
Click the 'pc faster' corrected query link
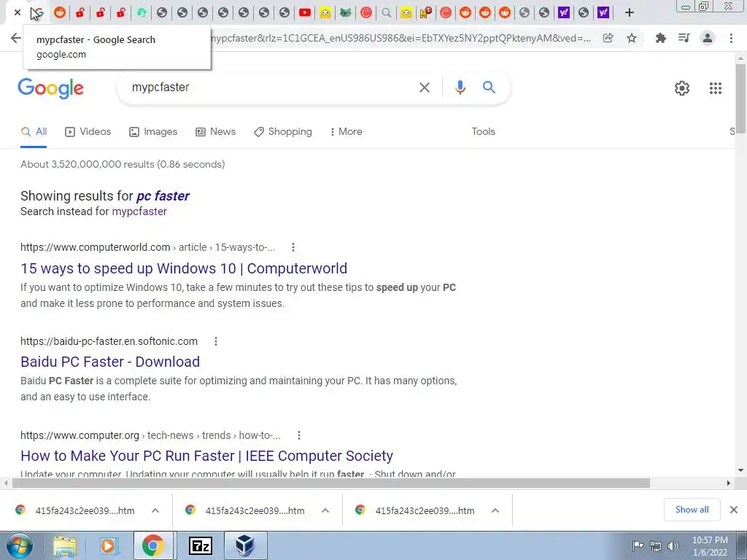tap(163, 196)
